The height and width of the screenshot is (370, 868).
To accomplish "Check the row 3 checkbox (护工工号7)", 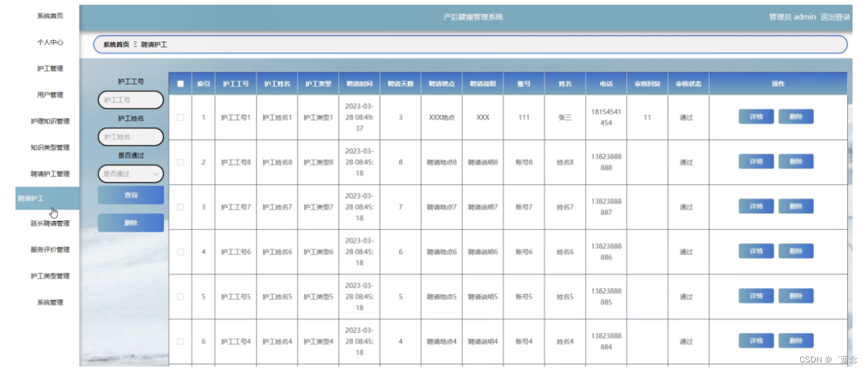I will 180,207.
